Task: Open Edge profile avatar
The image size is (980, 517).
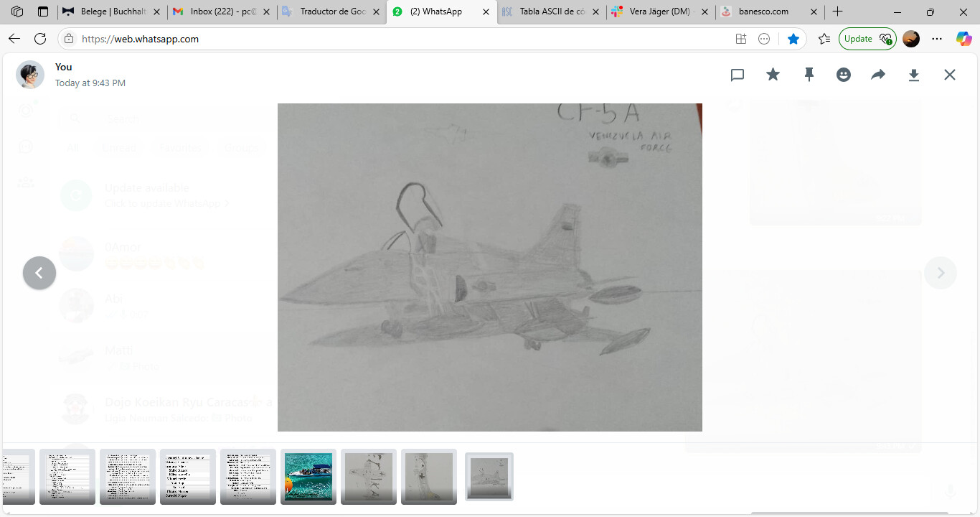Action: click(x=911, y=39)
